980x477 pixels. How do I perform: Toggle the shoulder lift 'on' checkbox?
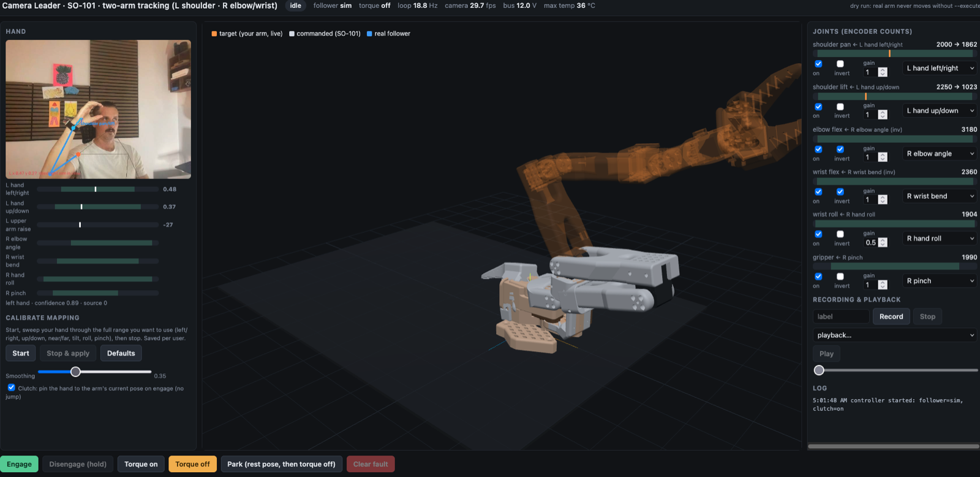pos(818,107)
